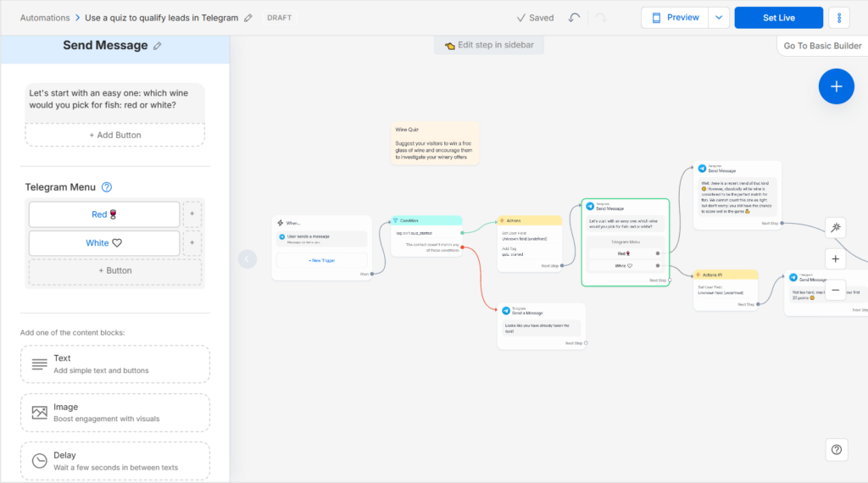Zoom out the canvas with minus

(835, 290)
